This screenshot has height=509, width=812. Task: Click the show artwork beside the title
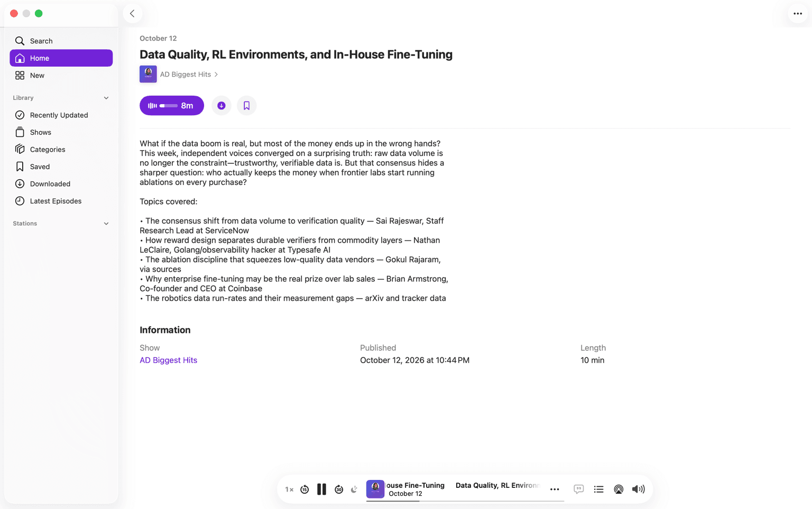point(148,74)
